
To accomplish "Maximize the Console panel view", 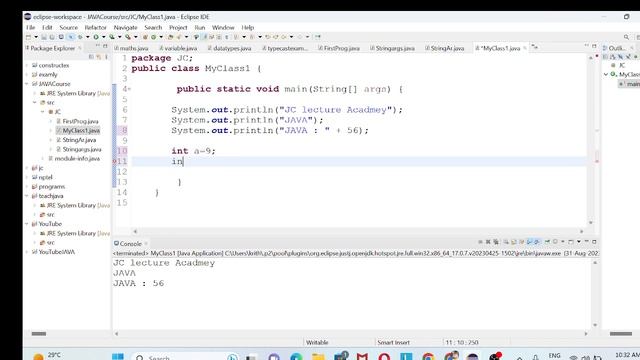I will [594, 242].
